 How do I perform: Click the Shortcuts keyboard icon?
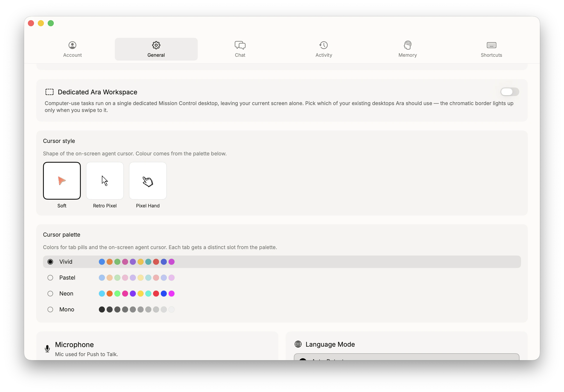tap(491, 45)
